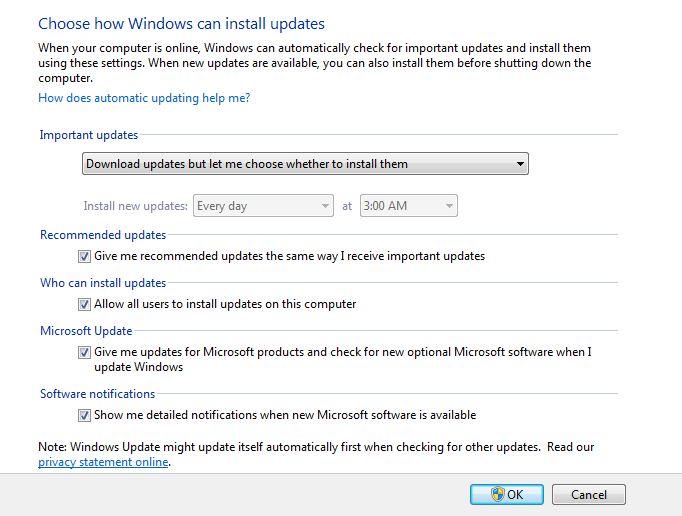Expand the Every day schedule dropdown

(263, 205)
